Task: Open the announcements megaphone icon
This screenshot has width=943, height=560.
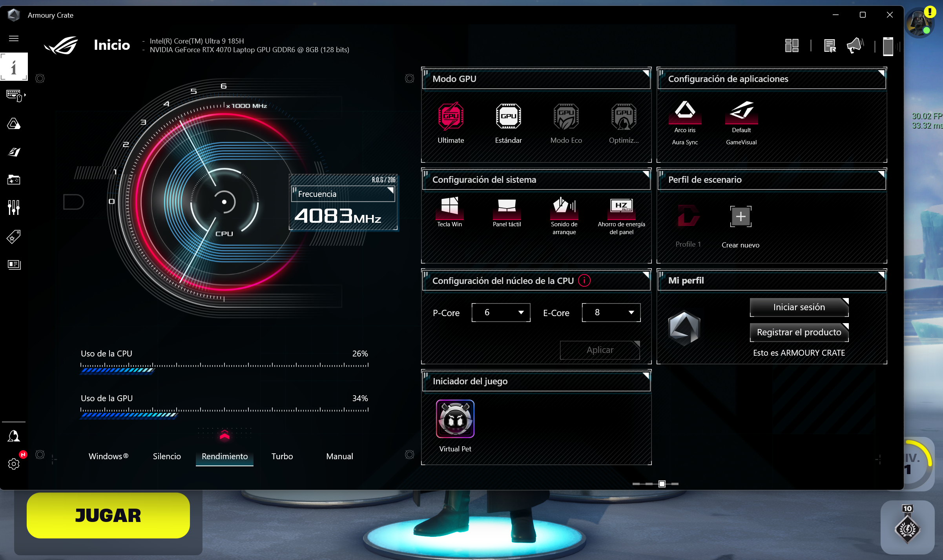Action: pyautogui.click(x=855, y=45)
